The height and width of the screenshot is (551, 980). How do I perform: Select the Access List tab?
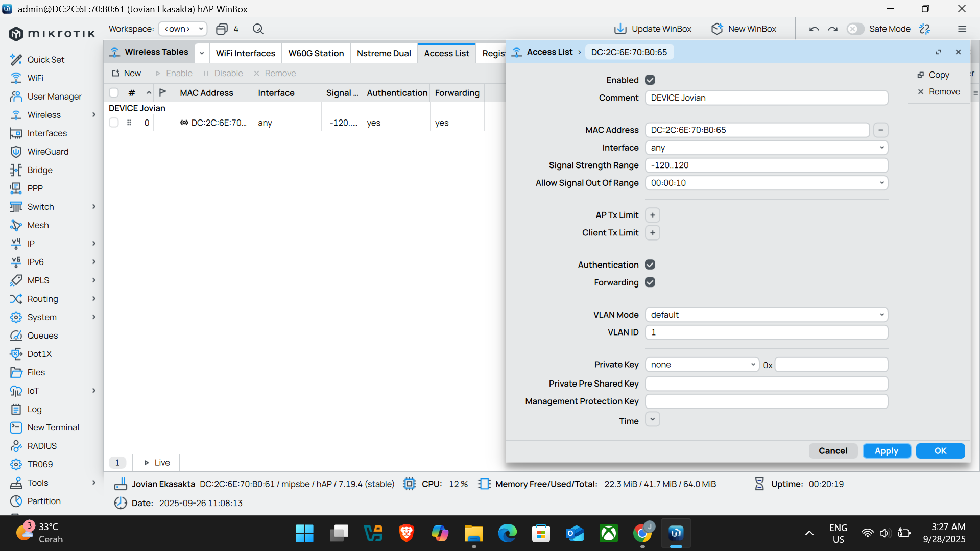446,53
